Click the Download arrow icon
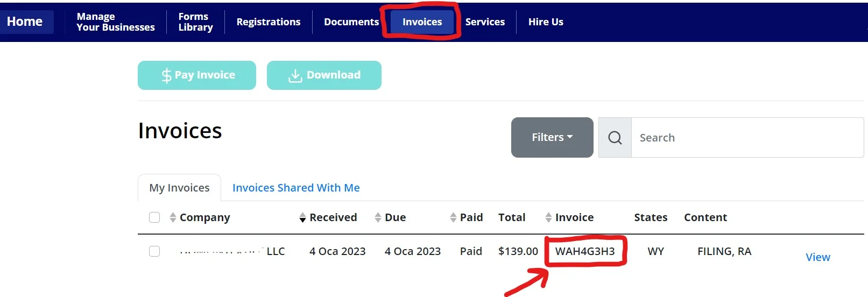The height and width of the screenshot is (297, 868). [295, 76]
